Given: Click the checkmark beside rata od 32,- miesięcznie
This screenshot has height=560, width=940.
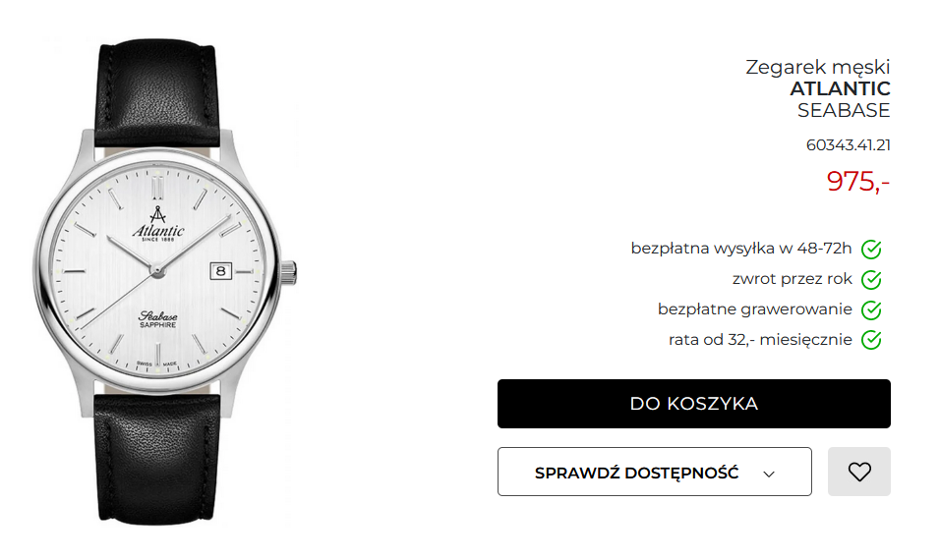Looking at the screenshot, I should click(x=871, y=340).
